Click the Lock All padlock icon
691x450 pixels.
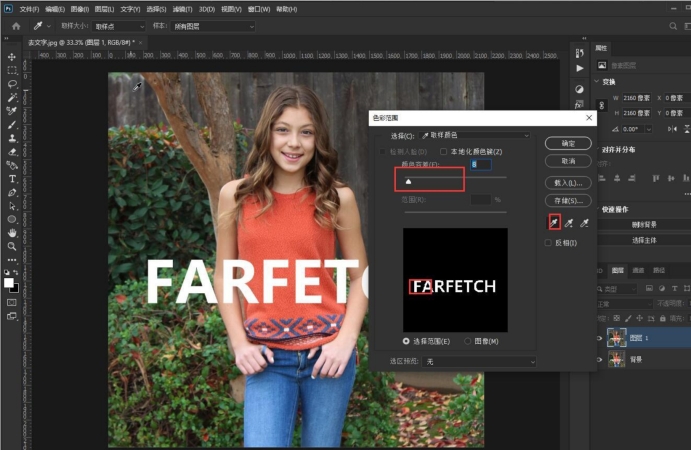[x=662, y=318]
